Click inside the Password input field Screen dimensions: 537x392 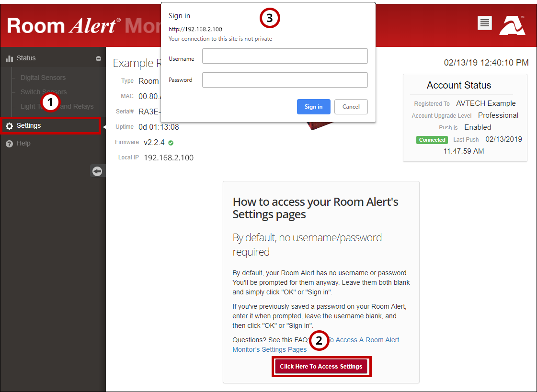(285, 79)
